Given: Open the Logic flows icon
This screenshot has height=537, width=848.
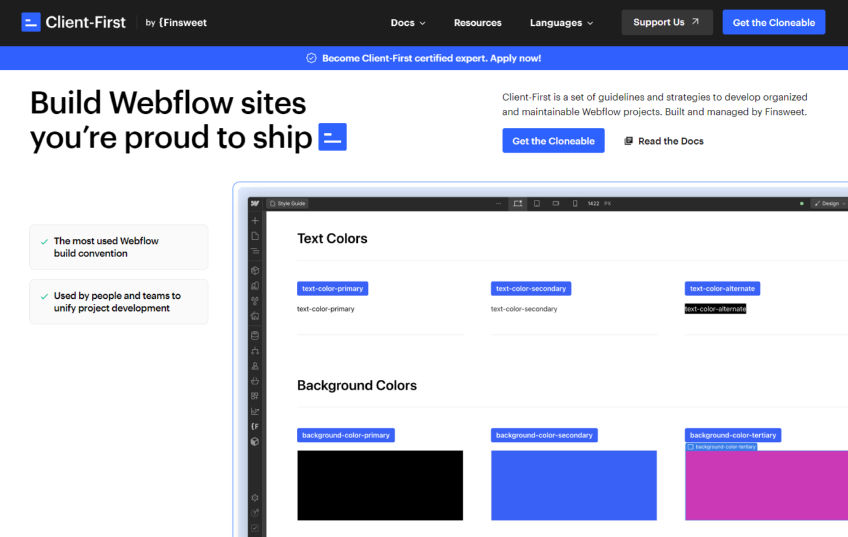Looking at the screenshot, I should coord(255,351).
